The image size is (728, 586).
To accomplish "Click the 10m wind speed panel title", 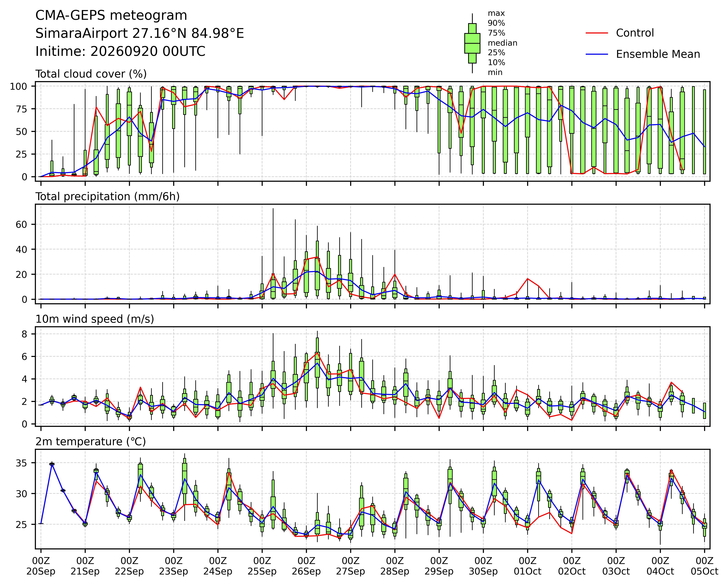I will (x=95, y=319).
